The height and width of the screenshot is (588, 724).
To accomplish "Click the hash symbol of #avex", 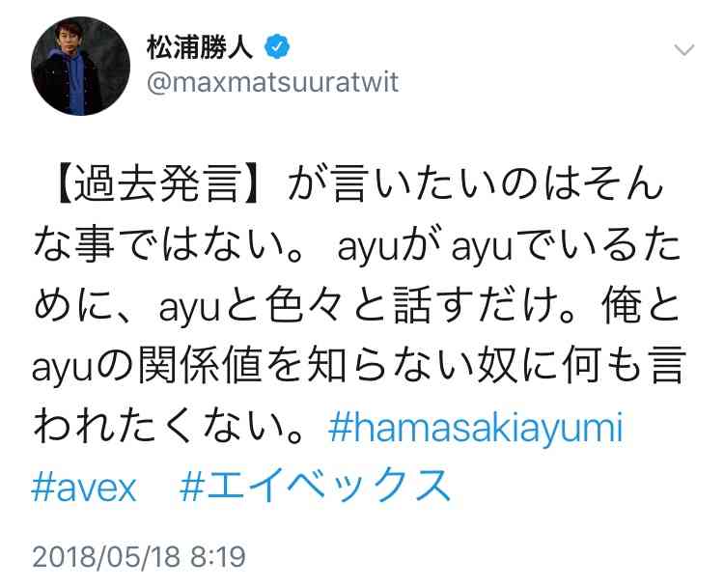I will (x=42, y=488).
